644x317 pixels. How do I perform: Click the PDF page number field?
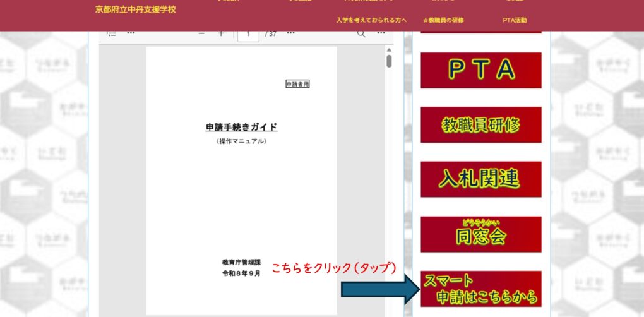pos(249,35)
